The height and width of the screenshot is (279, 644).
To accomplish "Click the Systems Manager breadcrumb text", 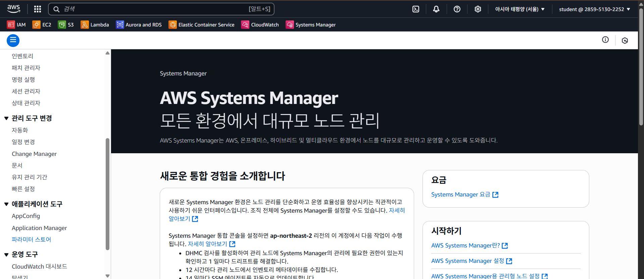I will [183, 73].
